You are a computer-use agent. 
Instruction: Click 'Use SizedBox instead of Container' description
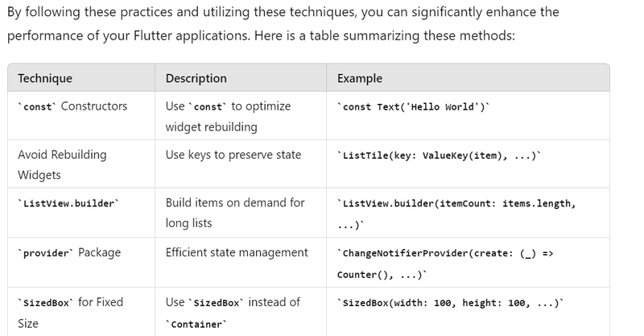tap(232, 312)
